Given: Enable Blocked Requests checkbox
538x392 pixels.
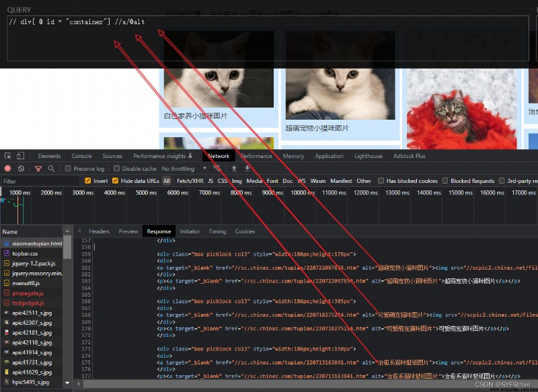Looking at the screenshot, I should [445, 181].
